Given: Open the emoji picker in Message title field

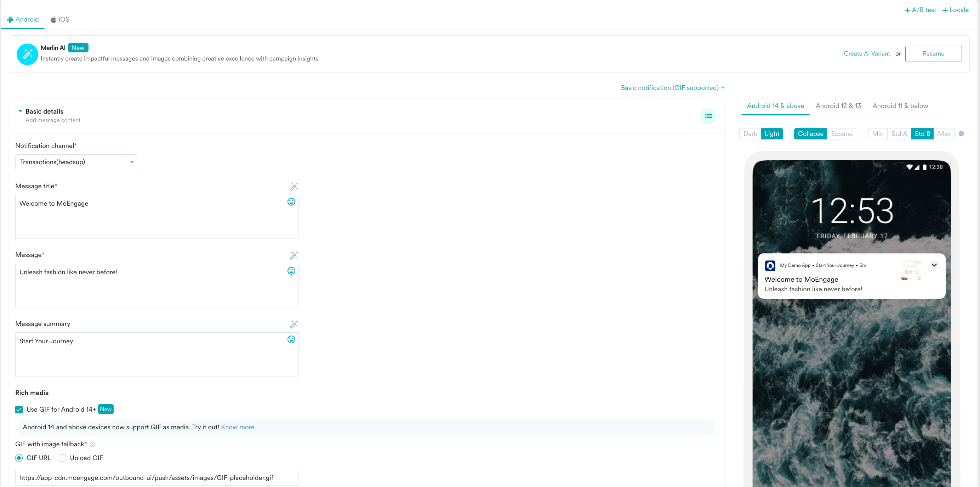Looking at the screenshot, I should click(x=291, y=202).
